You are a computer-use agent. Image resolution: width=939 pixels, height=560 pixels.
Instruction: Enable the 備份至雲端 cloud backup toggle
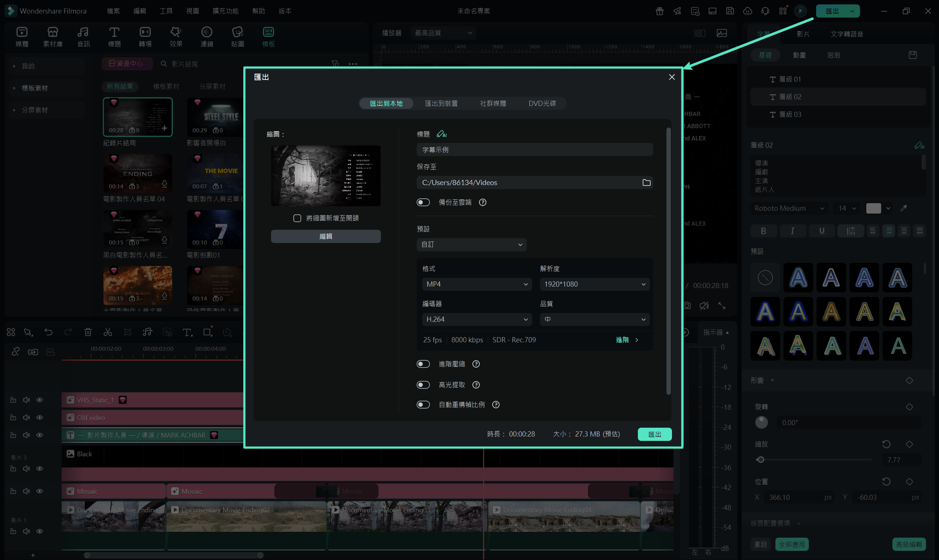pyautogui.click(x=423, y=203)
